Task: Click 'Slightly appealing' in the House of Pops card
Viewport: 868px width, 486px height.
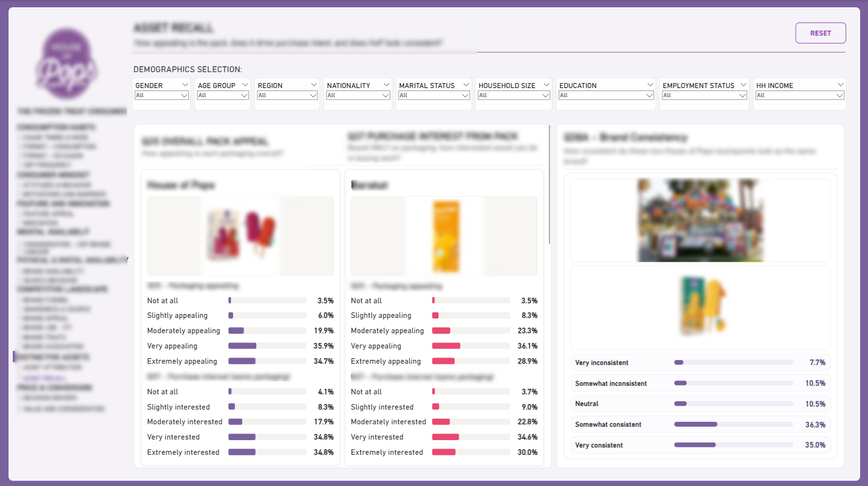Action: [x=177, y=315]
